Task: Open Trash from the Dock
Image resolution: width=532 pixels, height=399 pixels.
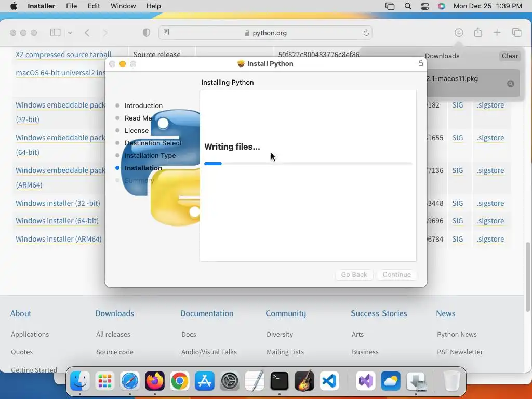Action: coord(452,381)
